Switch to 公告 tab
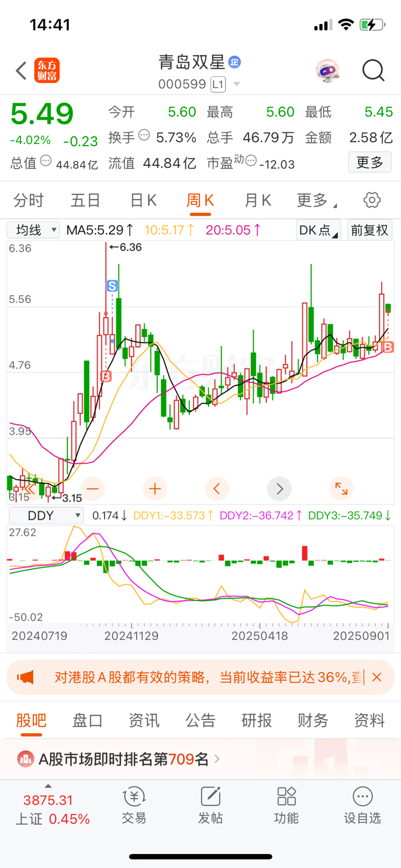The width and height of the screenshot is (401, 868). click(x=200, y=721)
